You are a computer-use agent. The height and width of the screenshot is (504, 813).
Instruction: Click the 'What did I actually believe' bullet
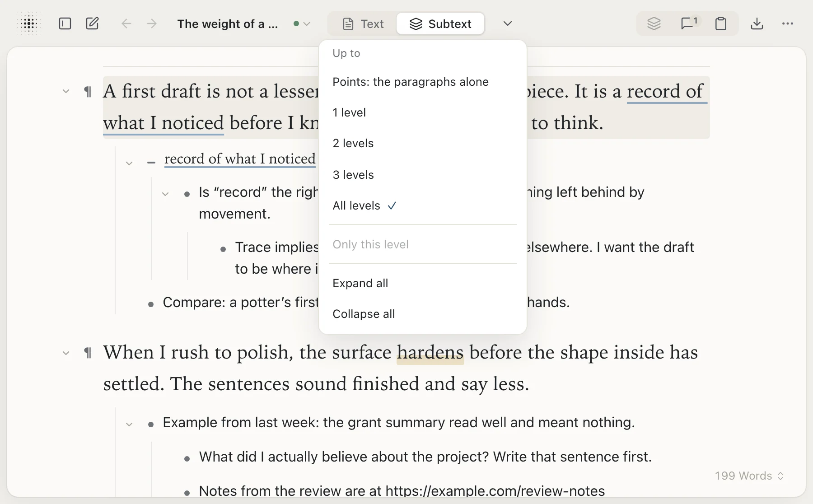425,457
